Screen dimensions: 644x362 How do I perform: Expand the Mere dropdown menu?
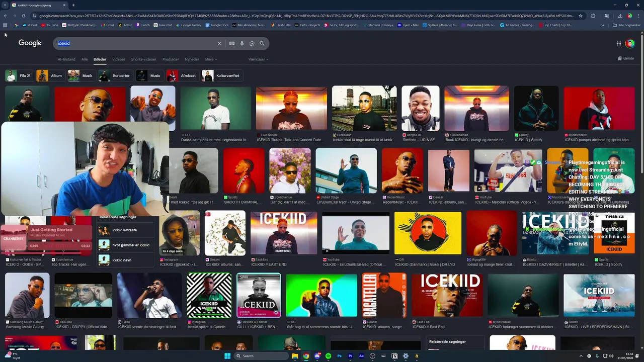[211, 59]
